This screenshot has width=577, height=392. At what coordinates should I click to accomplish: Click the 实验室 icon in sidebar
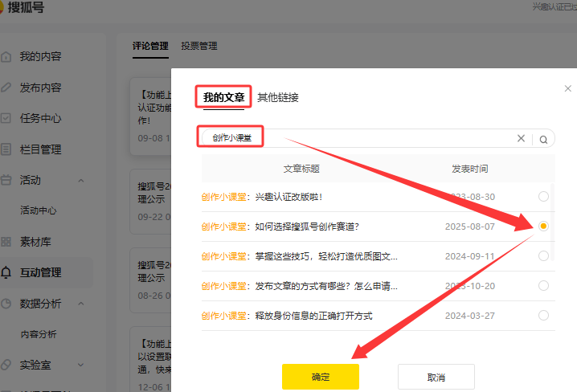pyautogui.click(x=6, y=365)
